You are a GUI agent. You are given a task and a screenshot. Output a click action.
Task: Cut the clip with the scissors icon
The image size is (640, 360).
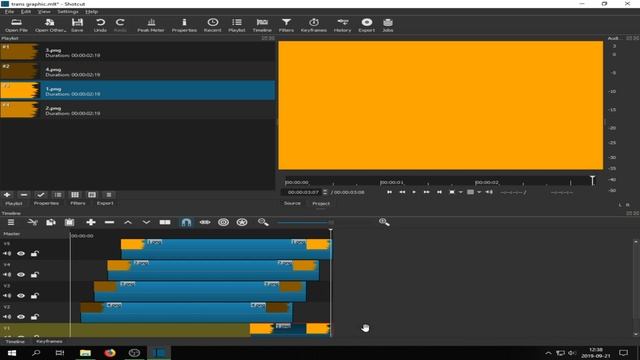32,222
